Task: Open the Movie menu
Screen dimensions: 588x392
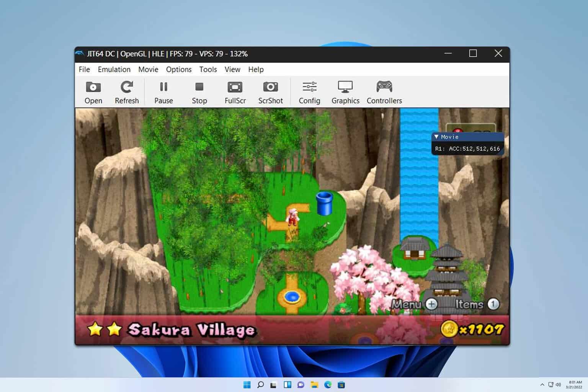Action: click(148, 69)
